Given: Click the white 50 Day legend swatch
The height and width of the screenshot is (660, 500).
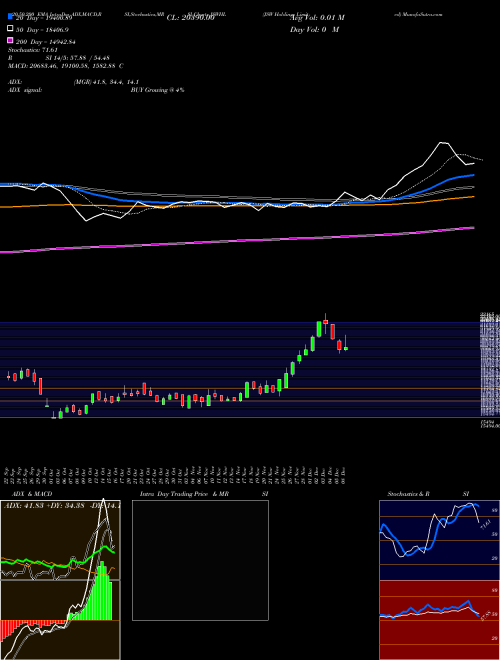Looking at the screenshot, I should pos(10,29).
